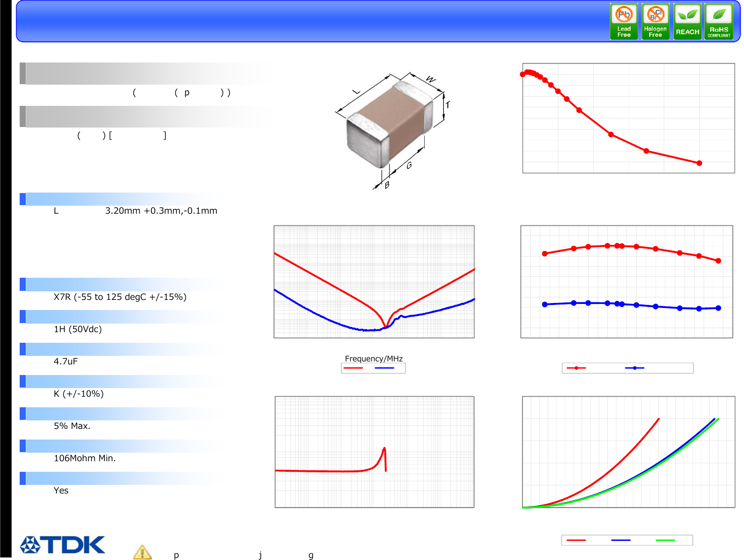This screenshot has height=560, width=744.
Task: Click the green line swatch in bottom legend
Action: [665, 540]
